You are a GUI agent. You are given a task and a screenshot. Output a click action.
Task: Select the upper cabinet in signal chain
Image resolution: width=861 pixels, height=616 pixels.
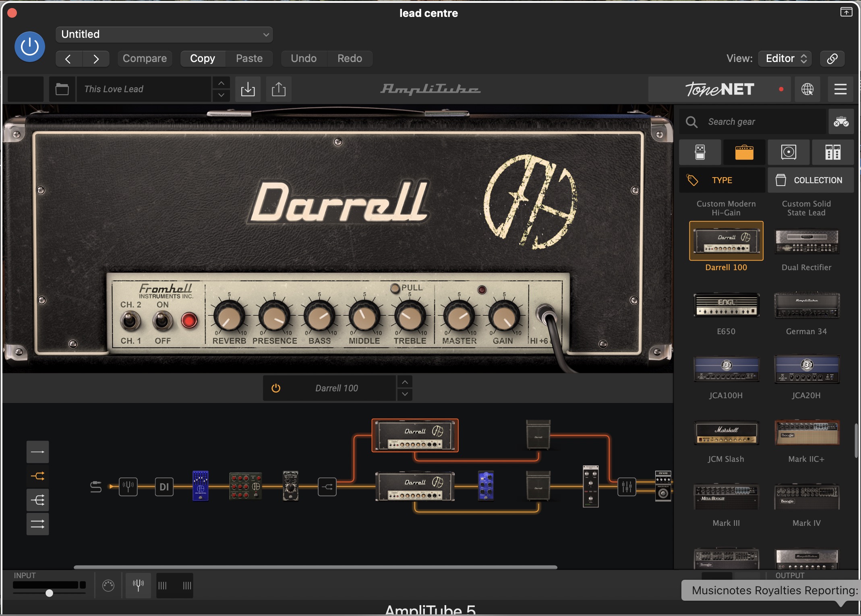tap(538, 435)
